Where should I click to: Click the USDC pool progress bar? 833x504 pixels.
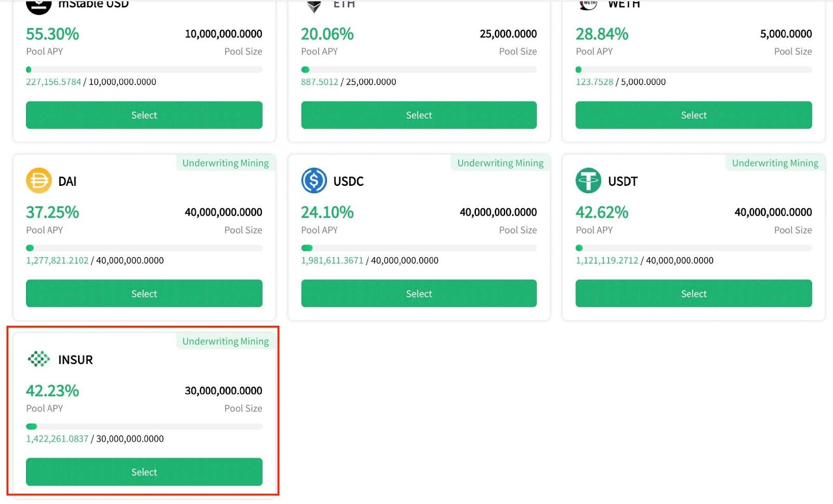click(419, 248)
